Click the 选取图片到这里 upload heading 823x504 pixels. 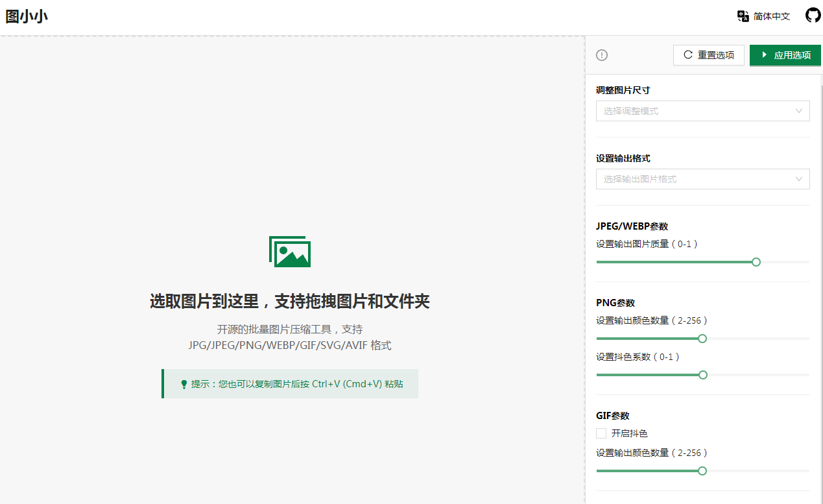(x=290, y=302)
